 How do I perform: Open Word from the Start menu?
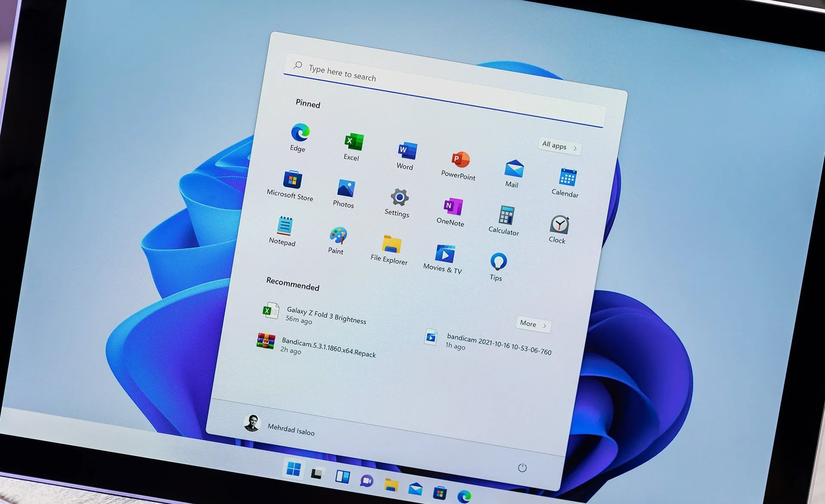(x=406, y=151)
